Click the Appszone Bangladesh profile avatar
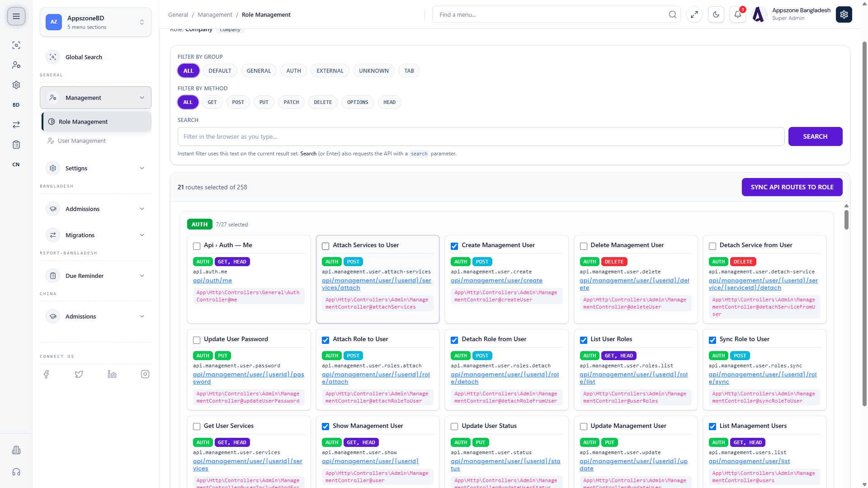The image size is (868, 488). tap(759, 14)
